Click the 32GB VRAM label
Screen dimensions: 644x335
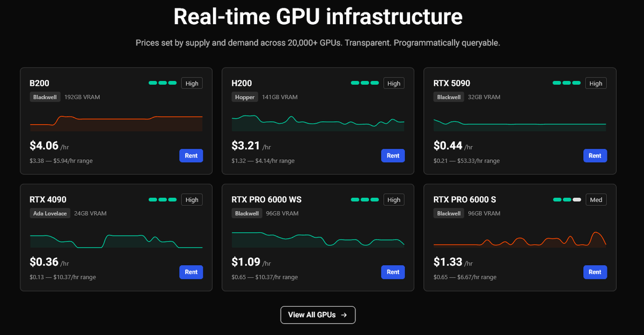pyautogui.click(x=484, y=97)
